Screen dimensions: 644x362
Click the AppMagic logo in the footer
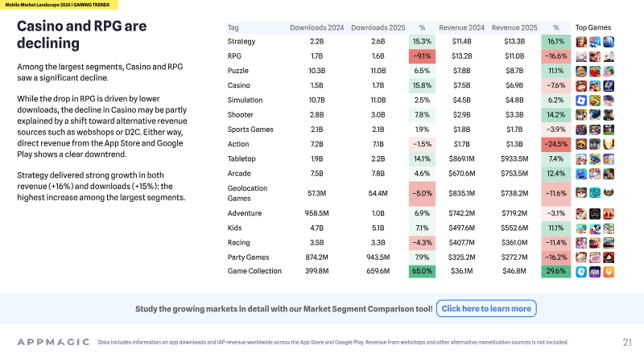(53, 342)
